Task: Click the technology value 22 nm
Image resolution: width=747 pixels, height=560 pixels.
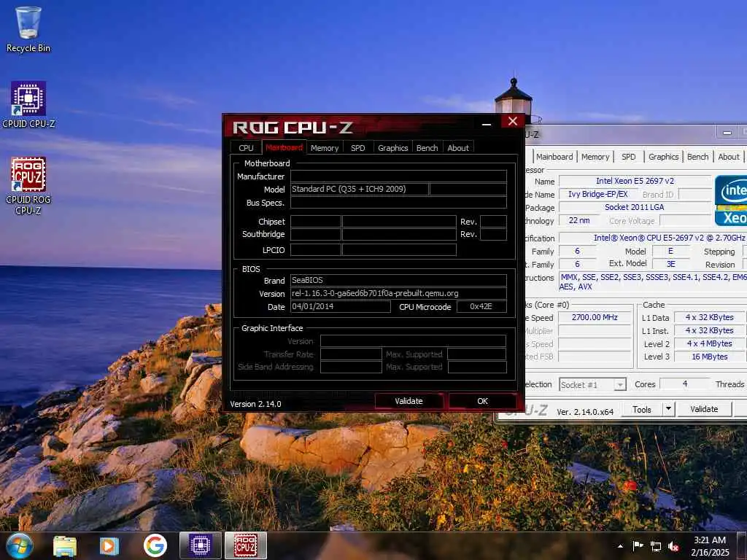Action: 579,220
